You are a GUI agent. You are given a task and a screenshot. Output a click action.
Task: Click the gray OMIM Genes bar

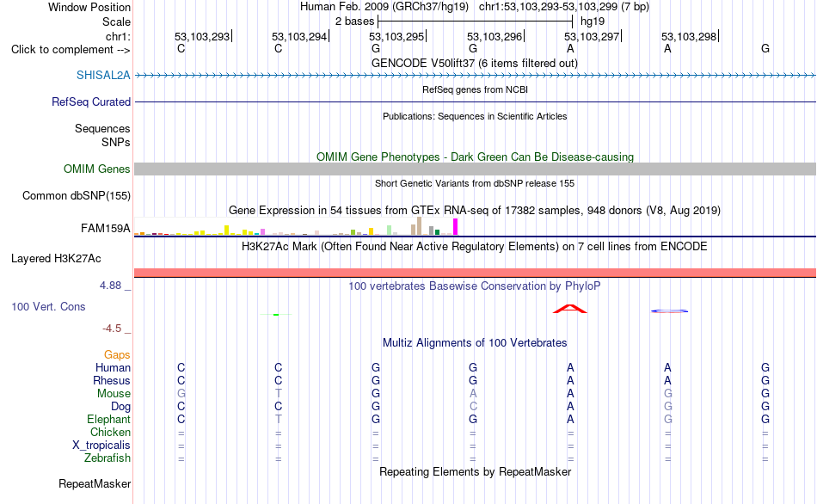coord(476,169)
